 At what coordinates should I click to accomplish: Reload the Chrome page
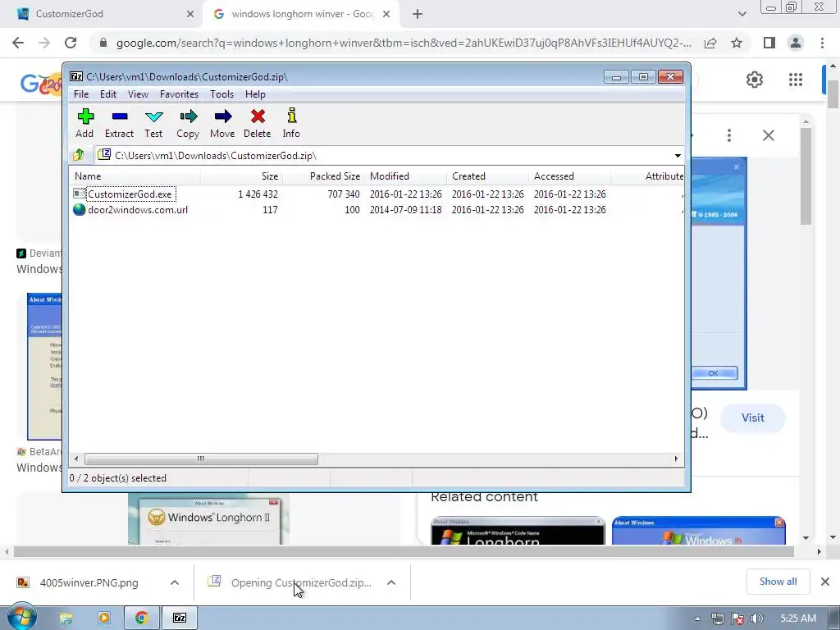[71, 43]
